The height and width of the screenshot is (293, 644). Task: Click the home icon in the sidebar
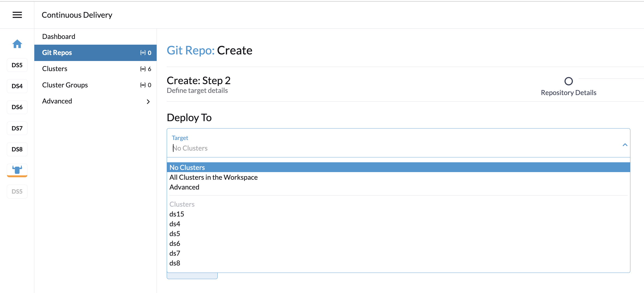coord(17,44)
